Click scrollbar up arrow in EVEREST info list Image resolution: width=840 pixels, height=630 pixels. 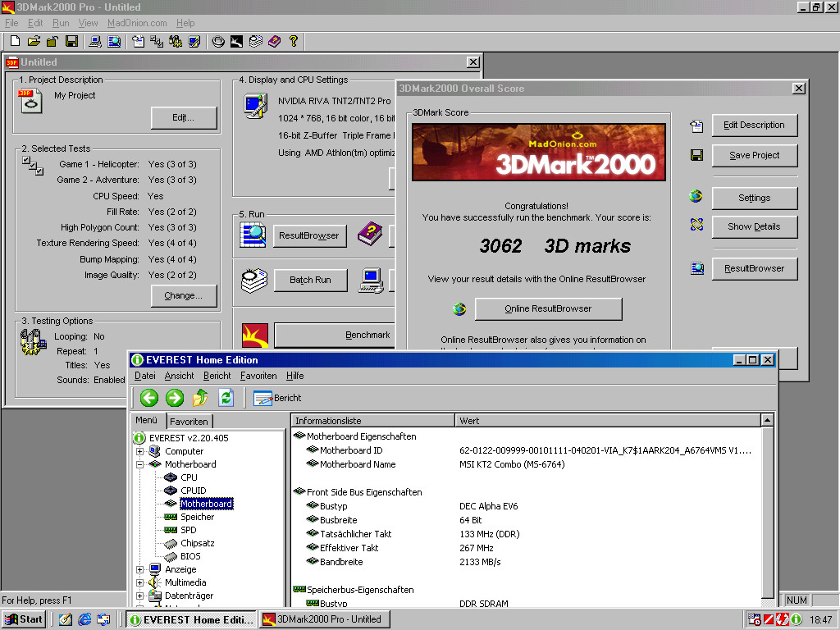pyautogui.click(x=767, y=421)
